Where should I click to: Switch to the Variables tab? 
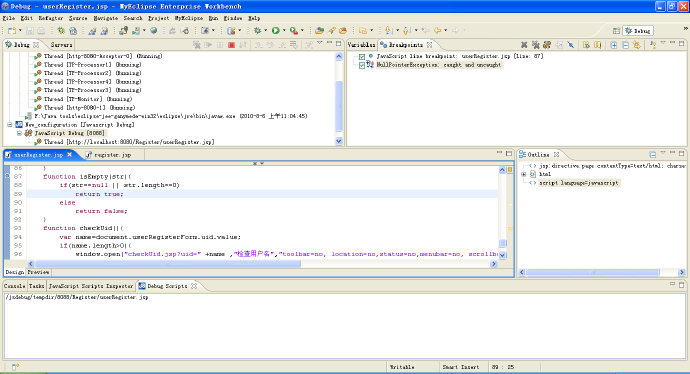pos(361,45)
